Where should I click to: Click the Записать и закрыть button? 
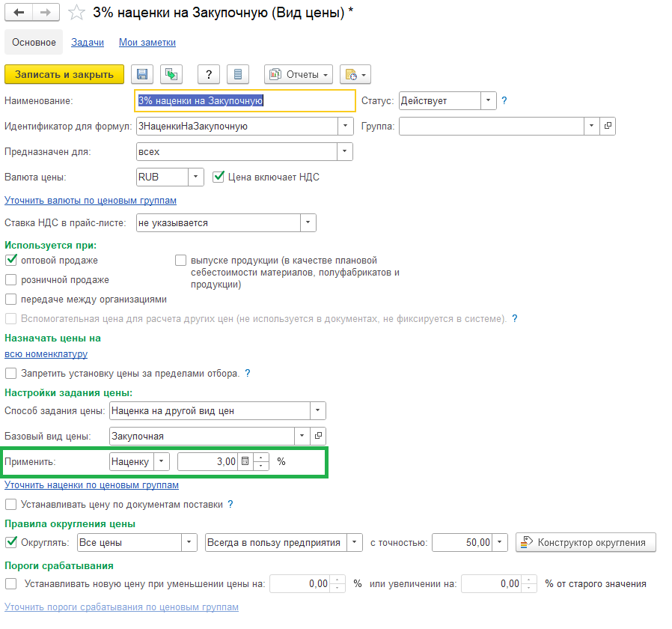tap(64, 75)
